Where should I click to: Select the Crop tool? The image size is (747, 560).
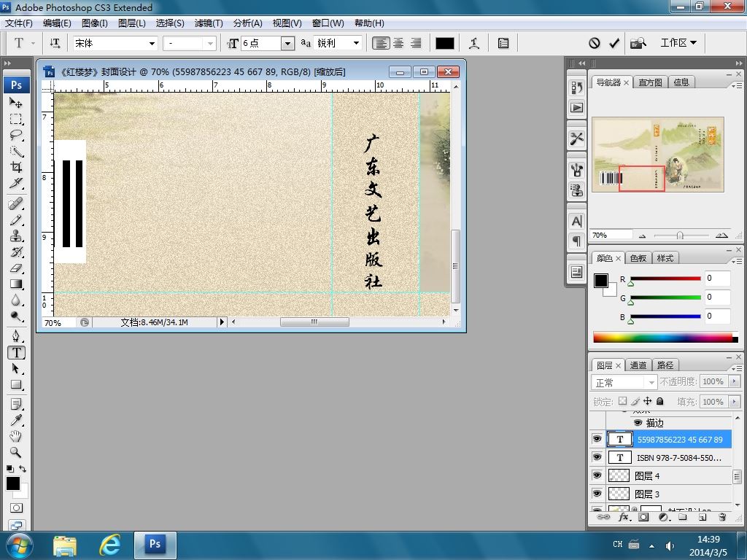pyautogui.click(x=16, y=167)
